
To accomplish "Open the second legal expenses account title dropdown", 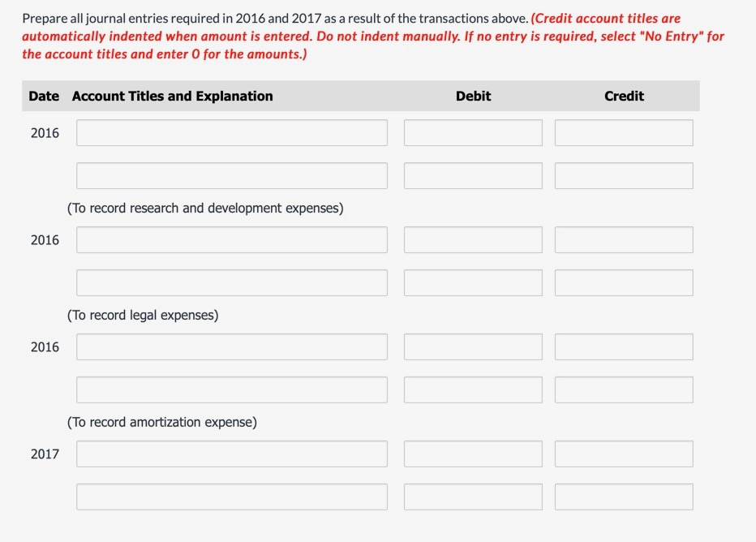I will click(x=231, y=282).
